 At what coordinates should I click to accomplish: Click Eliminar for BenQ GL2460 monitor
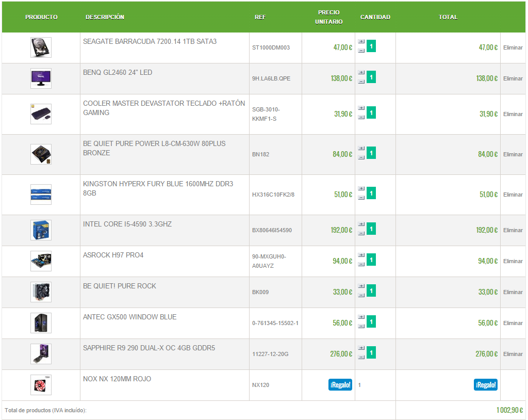point(513,78)
